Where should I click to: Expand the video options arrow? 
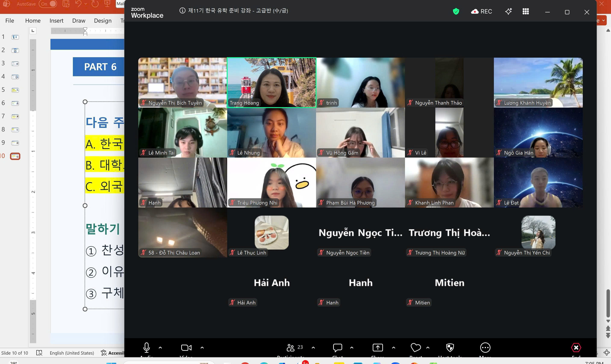(x=202, y=347)
